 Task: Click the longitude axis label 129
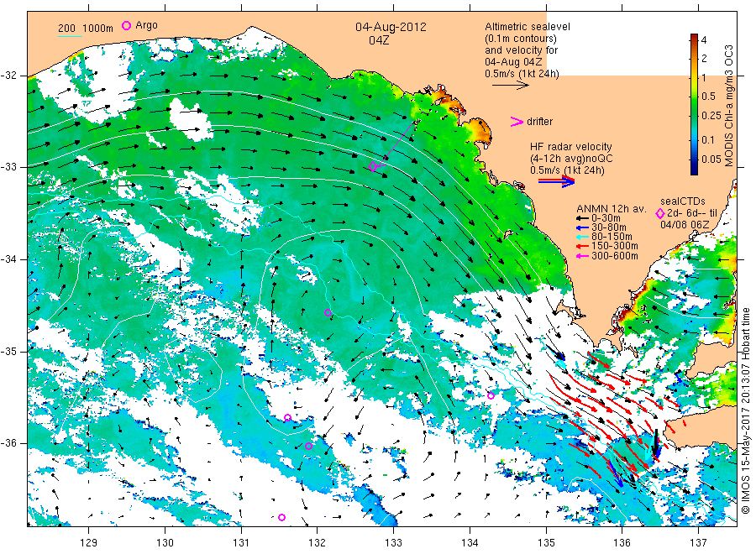(x=89, y=543)
